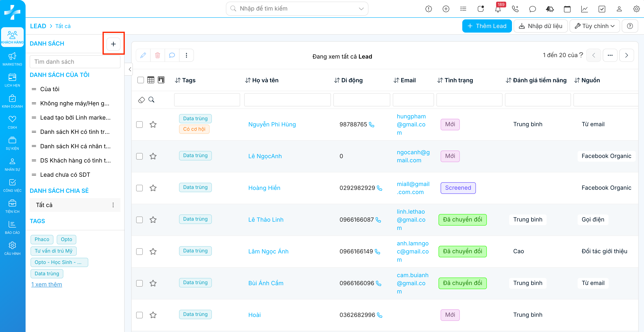The image size is (644, 332).
Task: Click phone icon next to 0966166087
Action: pyautogui.click(x=378, y=220)
